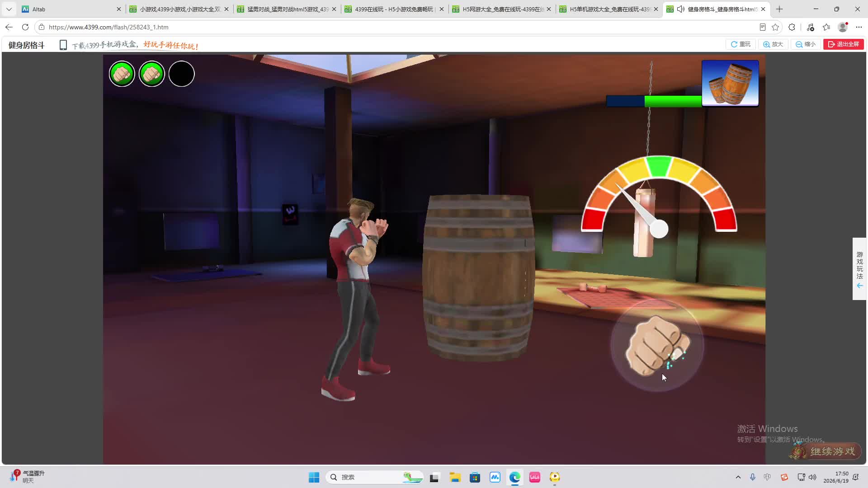Show hidden system tray icons

[738, 477]
